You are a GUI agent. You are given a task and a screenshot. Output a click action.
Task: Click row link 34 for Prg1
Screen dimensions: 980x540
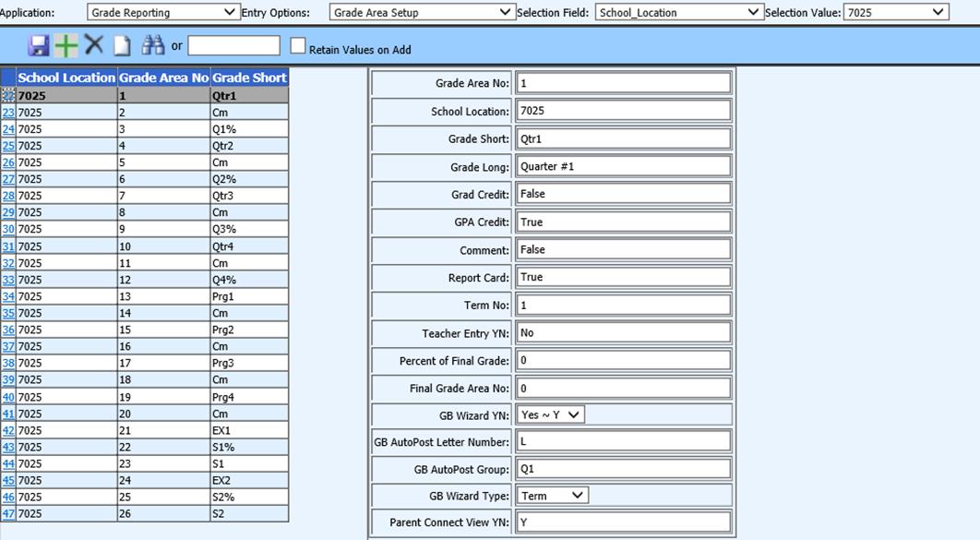[8, 296]
